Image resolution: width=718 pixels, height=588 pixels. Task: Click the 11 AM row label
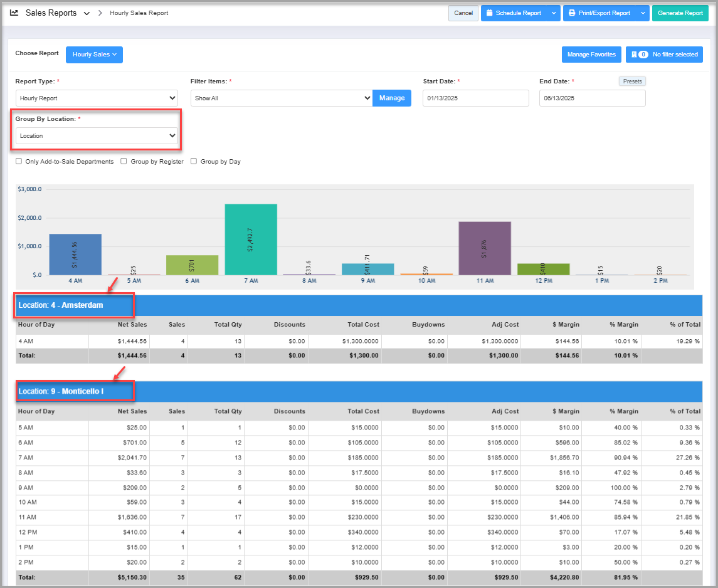pyautogui.click(x=28, y=517)
